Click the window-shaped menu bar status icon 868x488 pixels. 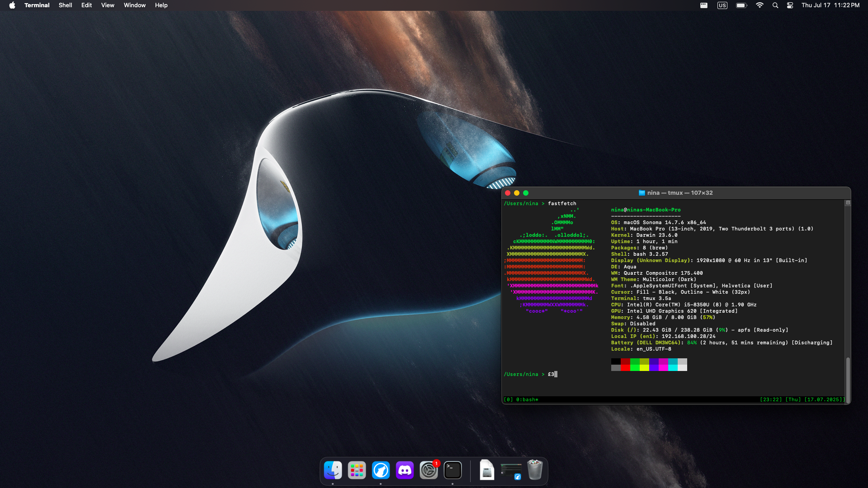point(704,5)
